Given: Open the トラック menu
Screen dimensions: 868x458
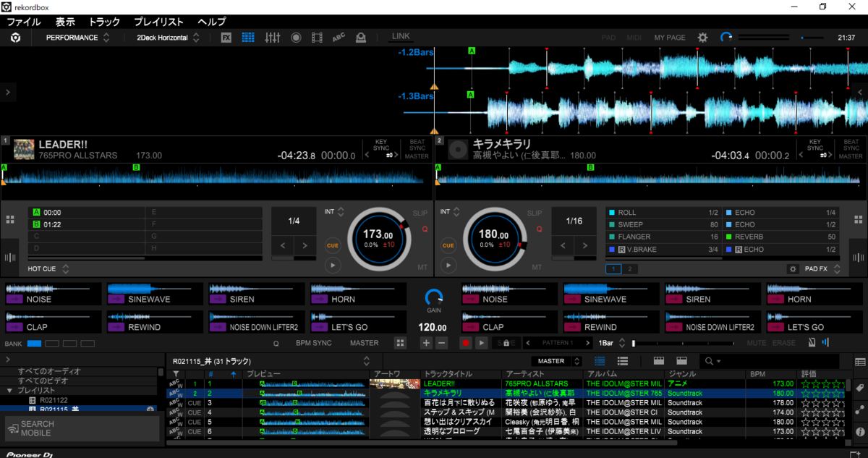Looking at the screenshot, I should [105, 22].
